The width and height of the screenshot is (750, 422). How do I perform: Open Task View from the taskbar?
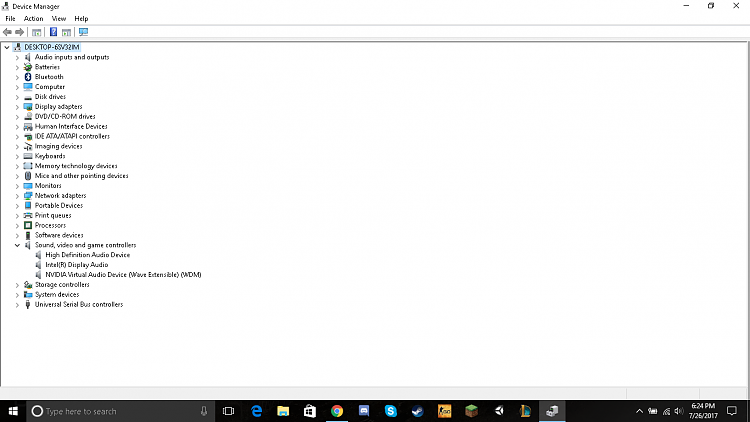tap(229, 411)
